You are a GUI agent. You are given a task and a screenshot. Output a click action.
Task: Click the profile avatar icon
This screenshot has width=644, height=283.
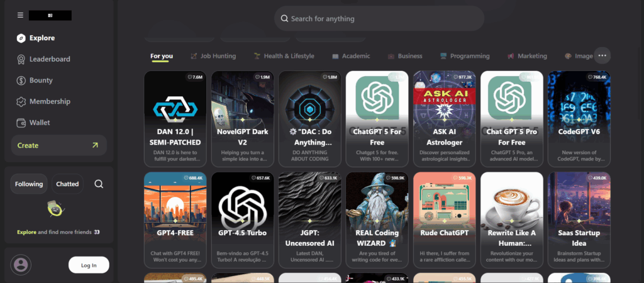(21, 265)
